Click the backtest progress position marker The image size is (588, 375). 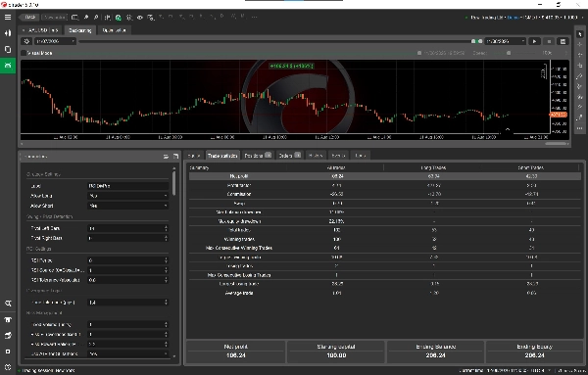419,53
